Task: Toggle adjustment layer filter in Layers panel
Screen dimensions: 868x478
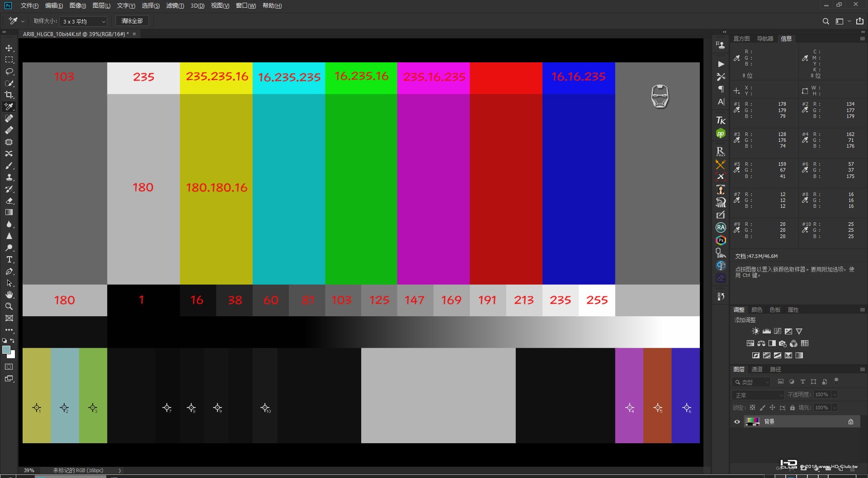Action: coord(792,382)
